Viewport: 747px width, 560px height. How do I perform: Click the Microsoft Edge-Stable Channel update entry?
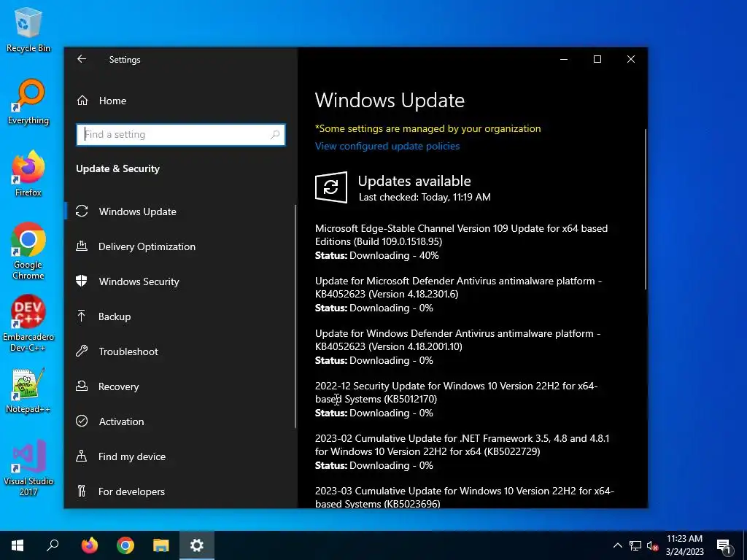[x=461, y=241]
